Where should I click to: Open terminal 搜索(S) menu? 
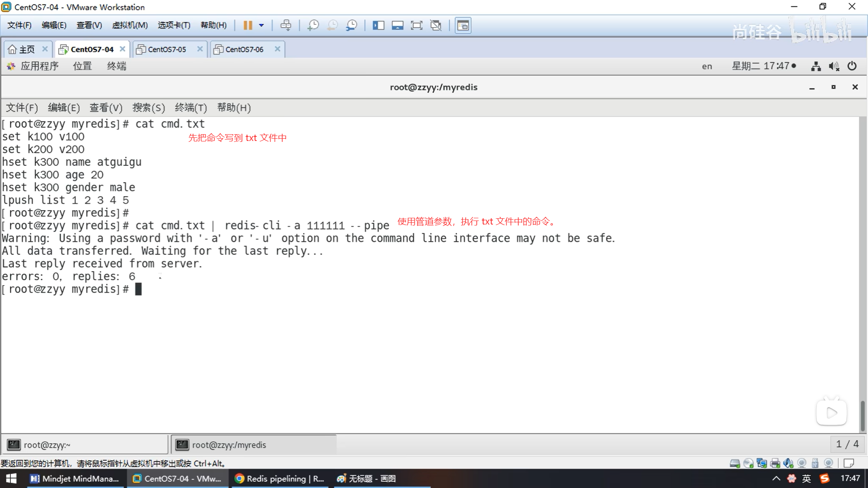pos(148,108)
